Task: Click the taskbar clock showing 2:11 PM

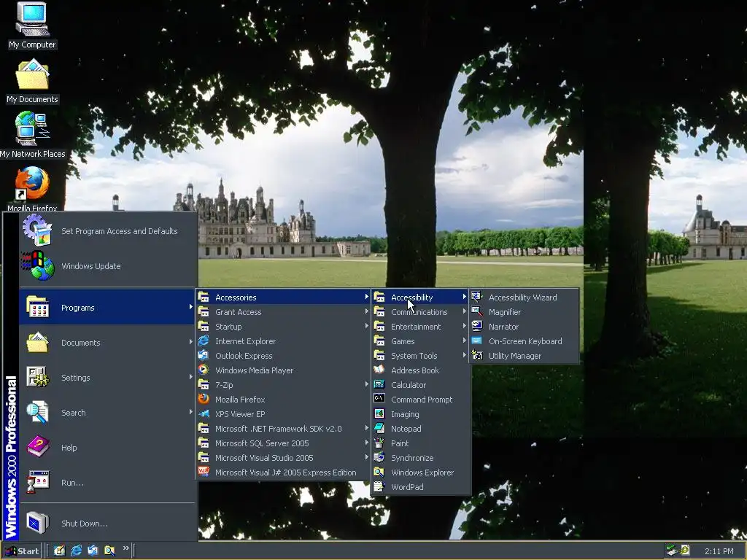Action: coord(719,551)
